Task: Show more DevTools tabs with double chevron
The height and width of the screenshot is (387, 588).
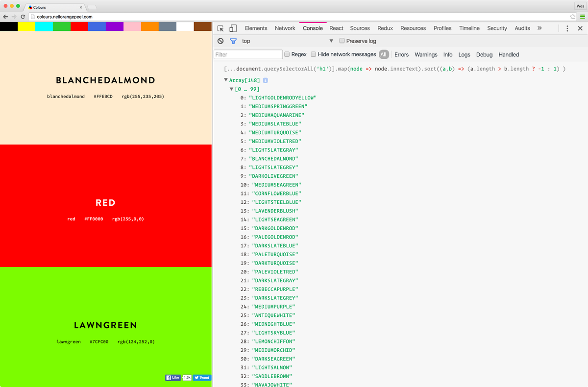Action: 539,28
